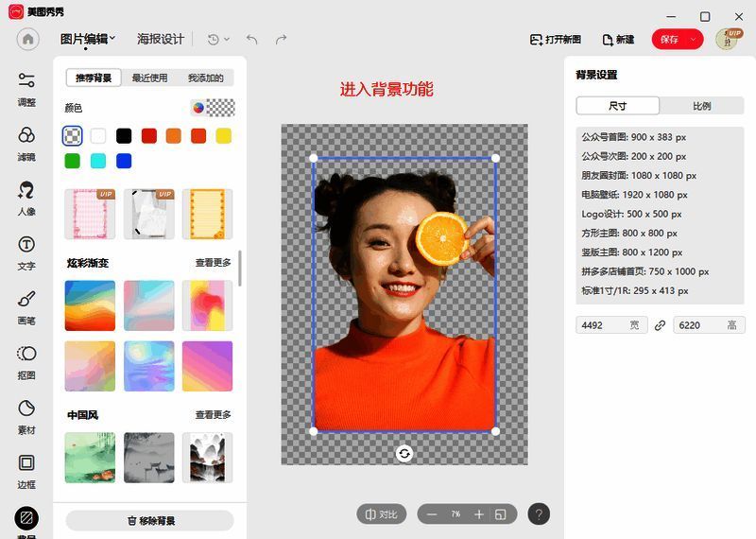Zoom out with the minus button
The image size is (756, 539).
coord(432,514)
